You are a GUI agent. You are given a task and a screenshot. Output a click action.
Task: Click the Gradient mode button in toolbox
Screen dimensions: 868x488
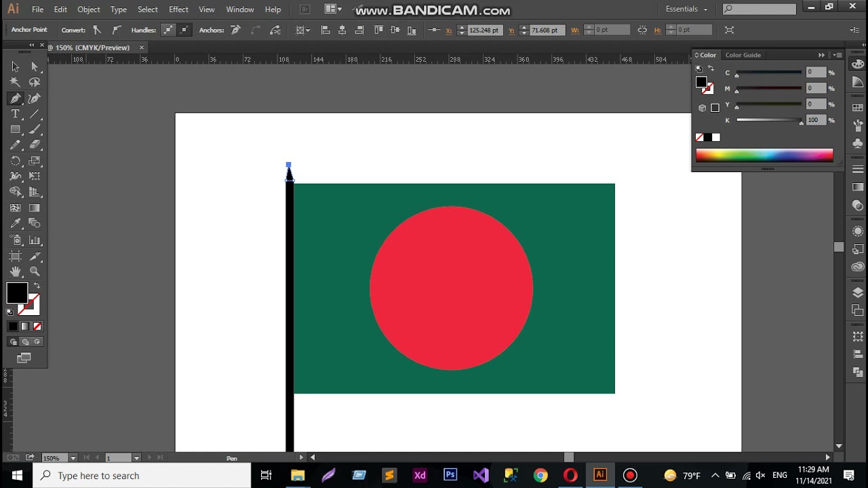tap(25, 327)
